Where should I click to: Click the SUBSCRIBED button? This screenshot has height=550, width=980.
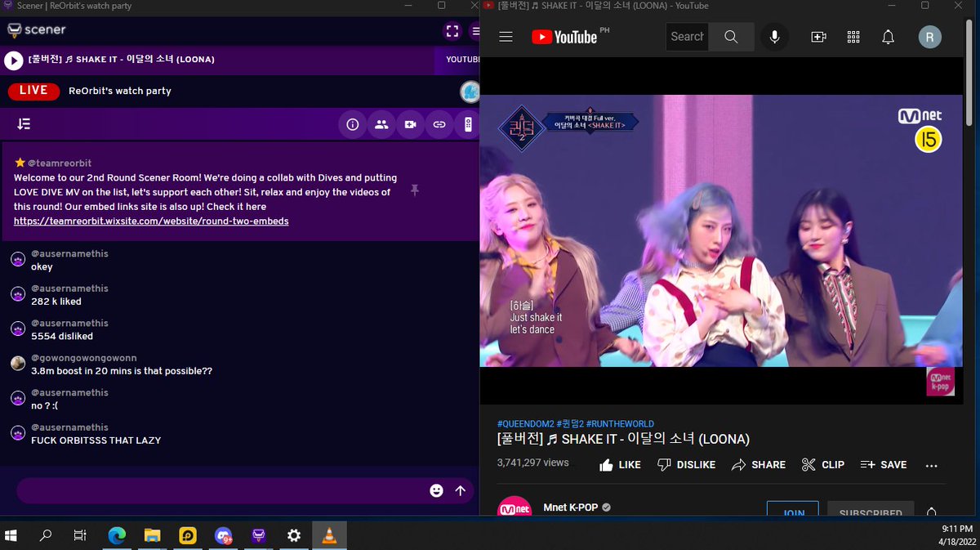click(871, 509)
